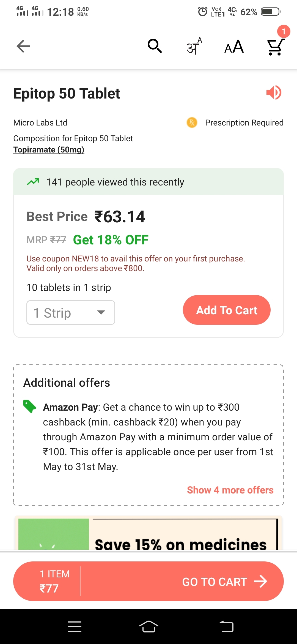Screen dimensions: 297x644
Task: Open the 1 Strip quantity dropdown
Action: [71, 313]
